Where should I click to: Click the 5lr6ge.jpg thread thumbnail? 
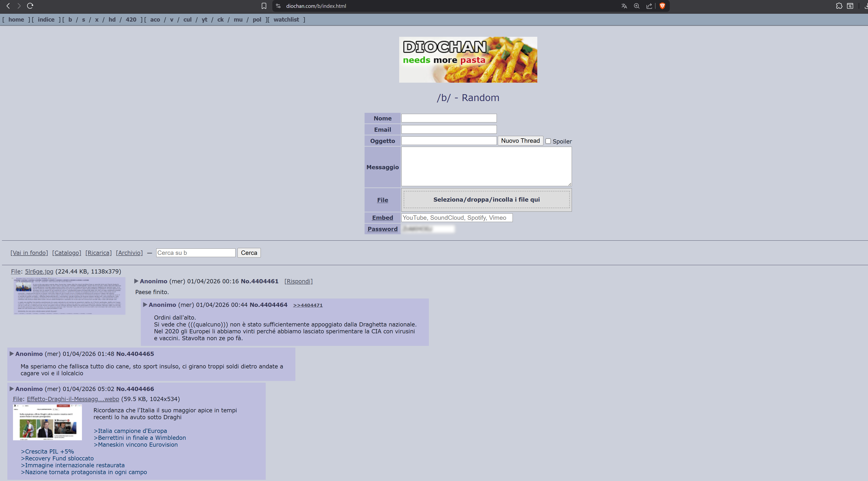[x=69, y=295]
